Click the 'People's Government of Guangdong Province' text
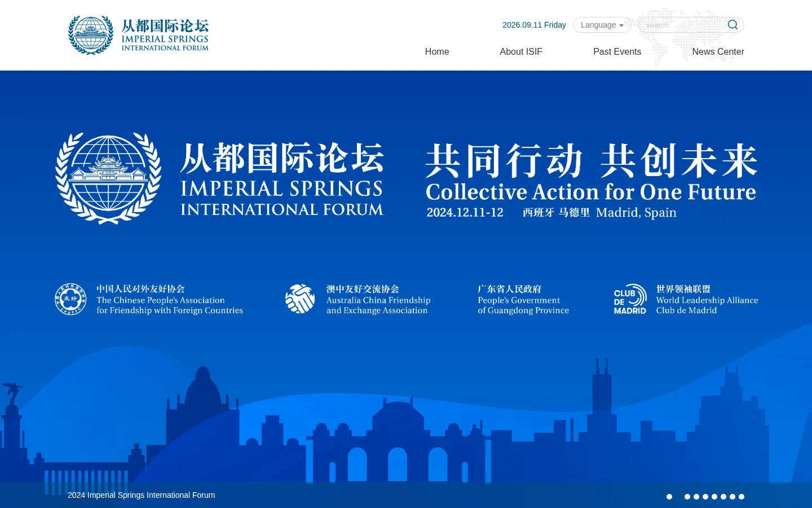 (x=523, y=305)
